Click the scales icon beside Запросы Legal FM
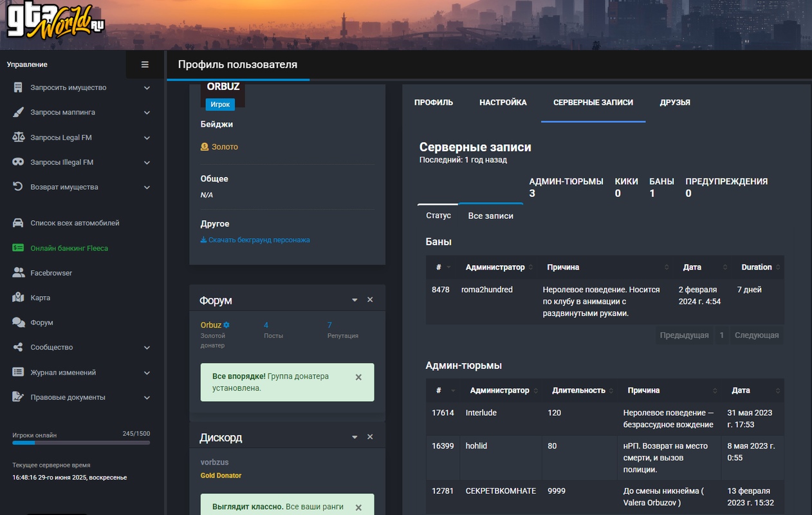Viewport: 812px width, 515px height. pos(18,137)
